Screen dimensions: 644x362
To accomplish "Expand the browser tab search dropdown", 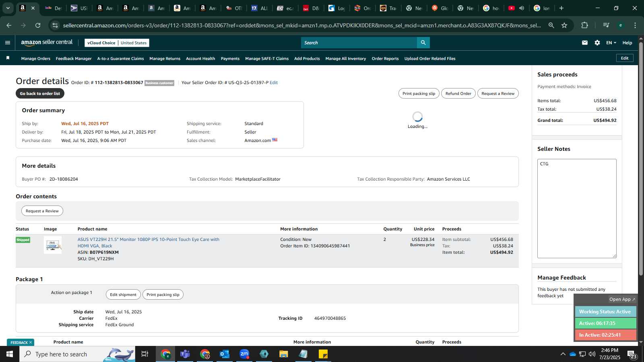I will 8,8.
